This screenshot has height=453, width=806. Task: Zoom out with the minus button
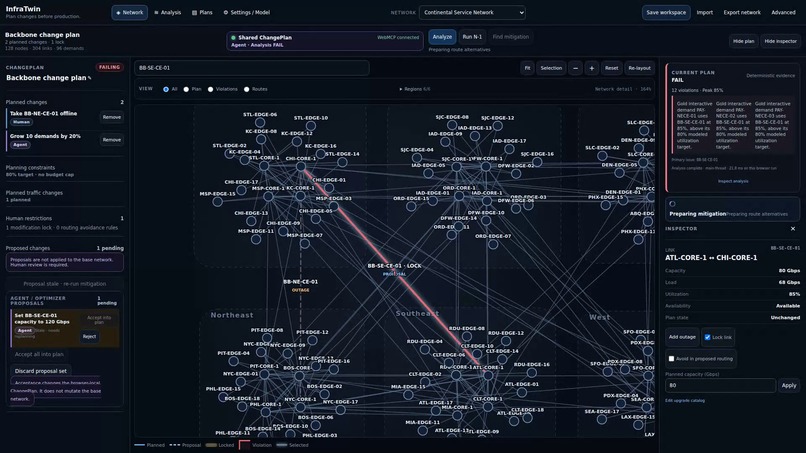pyautogui.click(x=575, y=68)
